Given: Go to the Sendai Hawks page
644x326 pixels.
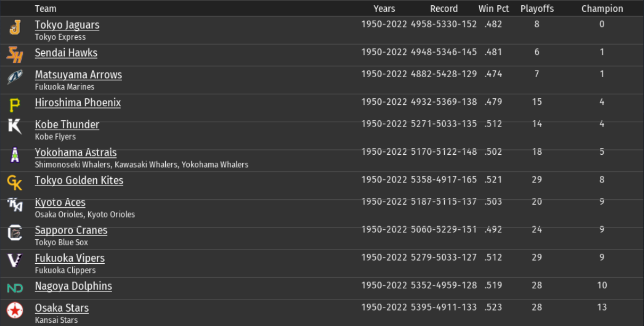Looking at the screenshot, I should 66,53.
